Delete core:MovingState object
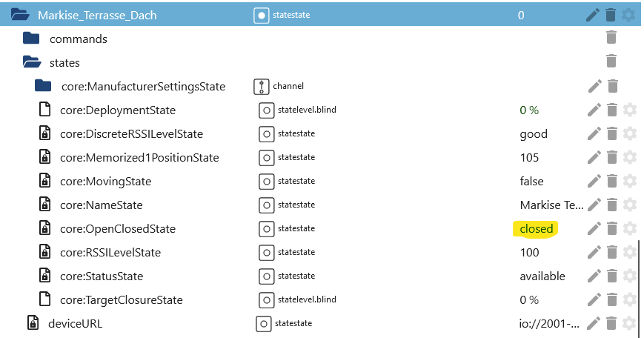This screenshot has width=644, height=338. click(611, 181)
